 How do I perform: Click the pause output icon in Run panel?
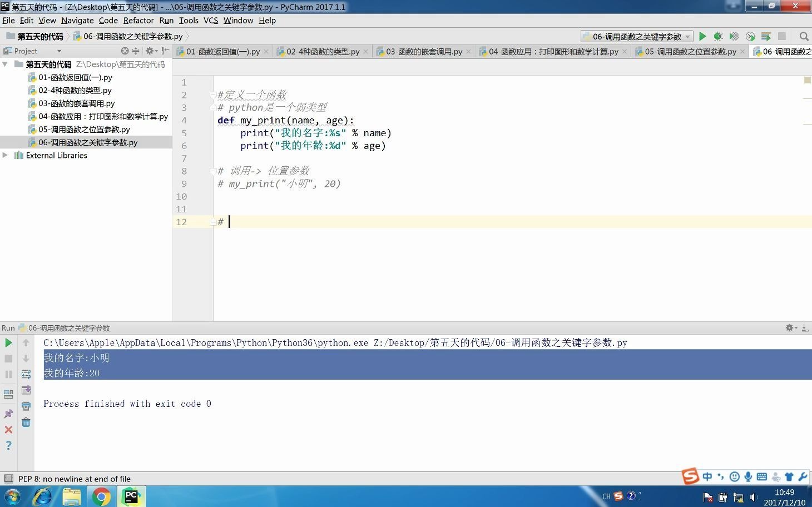[x=8, y=375]
